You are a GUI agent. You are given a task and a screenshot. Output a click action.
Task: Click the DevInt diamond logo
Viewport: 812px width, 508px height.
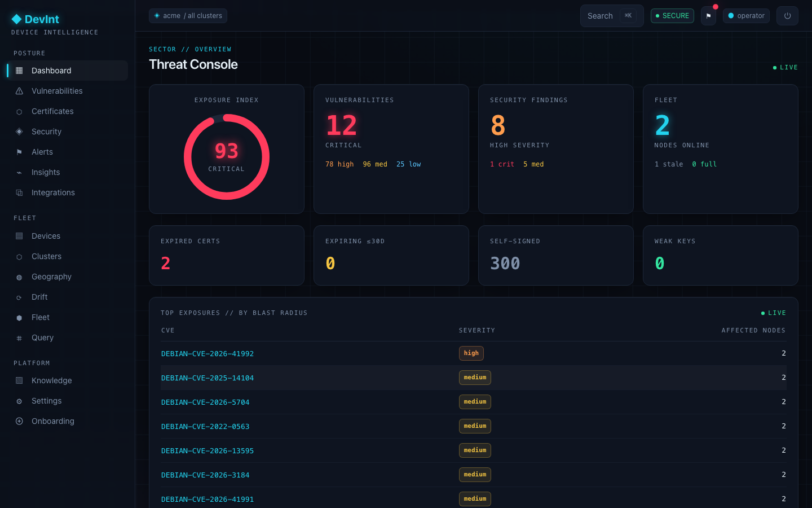[x=16, y=19]
